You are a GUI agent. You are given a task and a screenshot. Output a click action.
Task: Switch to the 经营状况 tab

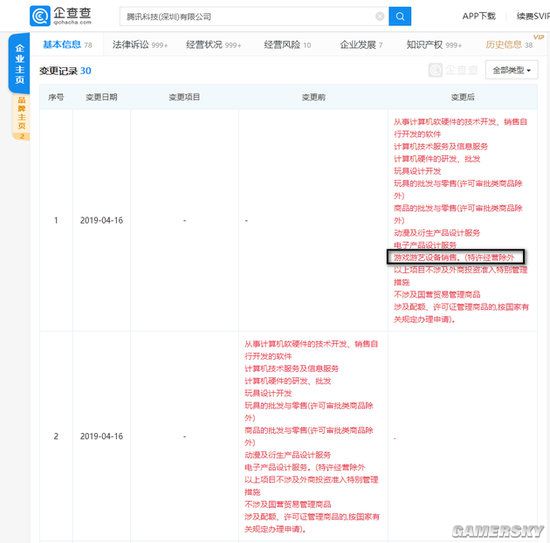213,45
